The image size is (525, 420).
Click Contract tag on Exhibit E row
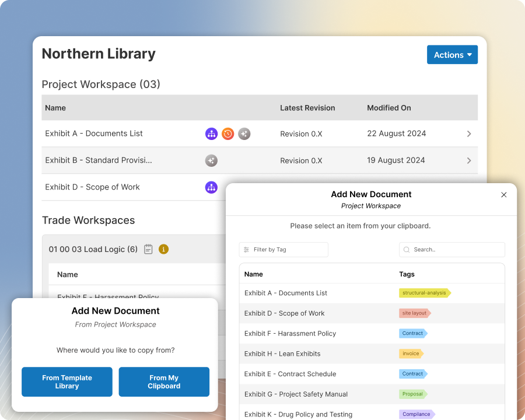coord(413,374)
